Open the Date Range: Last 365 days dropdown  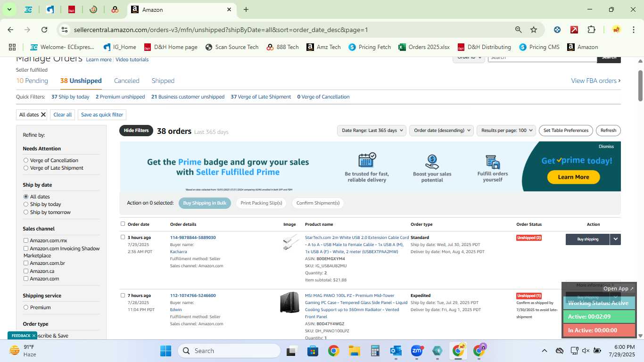(x=372, y=131)
